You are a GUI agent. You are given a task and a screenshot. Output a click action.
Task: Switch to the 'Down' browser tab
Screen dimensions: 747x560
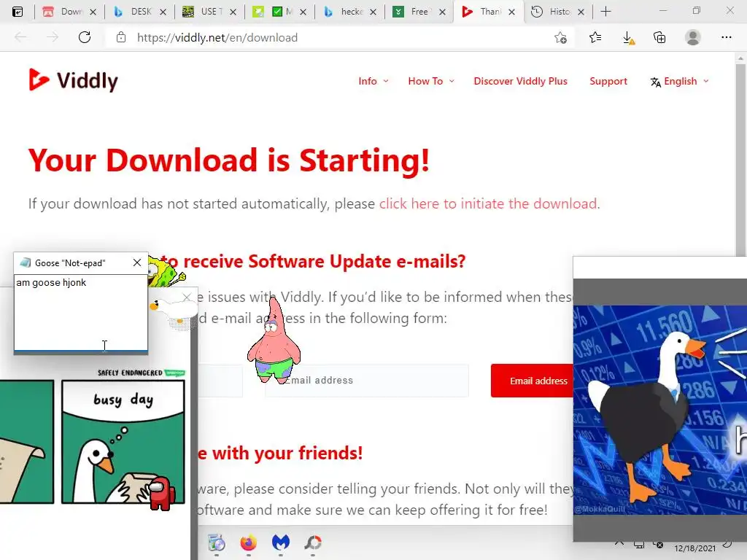[62, 12]
